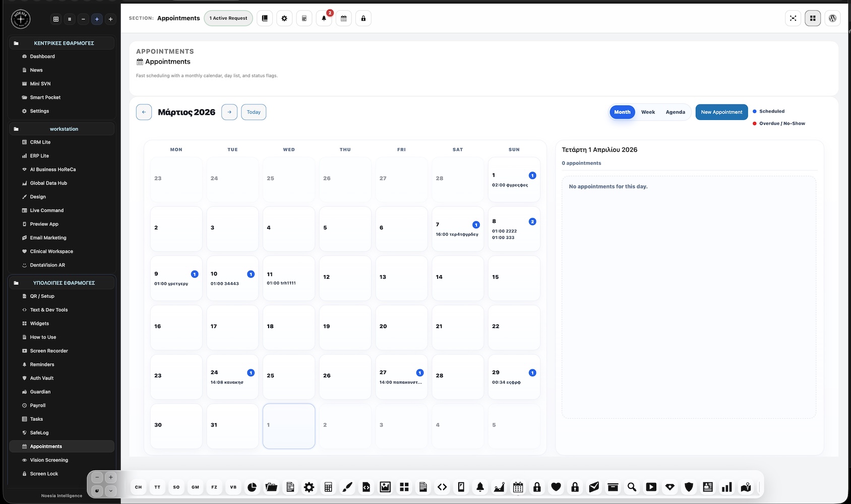Click the network graph icon at top right
This screenshot has height=504, width=851.
click(x=793, y=18)
